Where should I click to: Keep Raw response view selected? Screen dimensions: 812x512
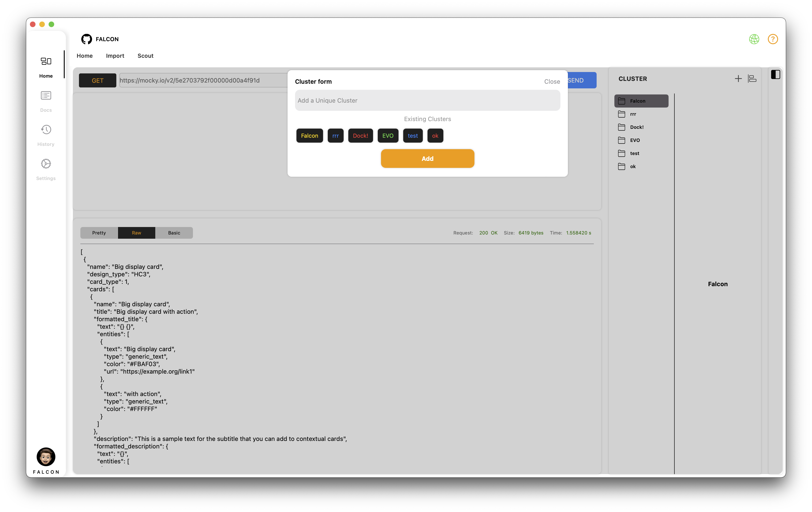pos(136,233)
